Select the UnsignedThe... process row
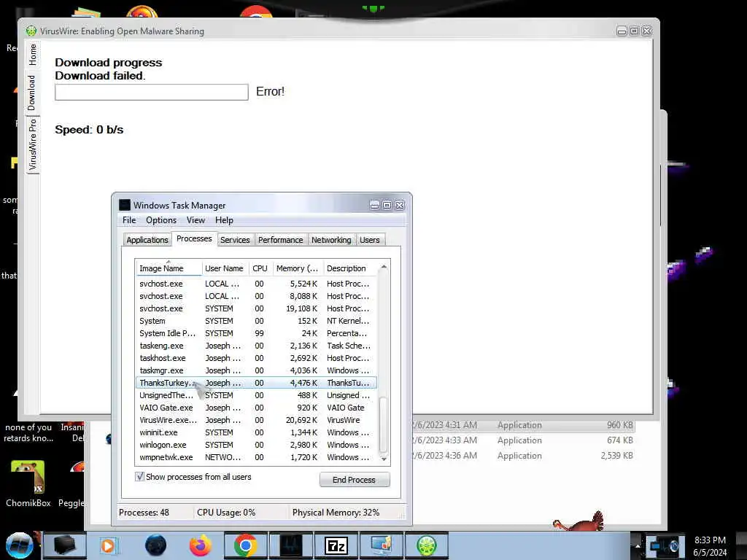This screenshot has width=747, height=560. pyautogui.click(x=256, y=395)
